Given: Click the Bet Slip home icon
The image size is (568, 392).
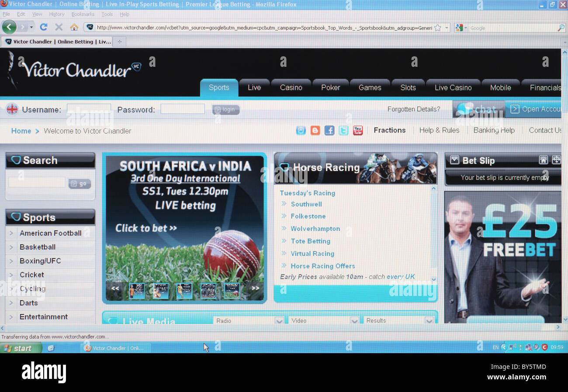Looking at the screenshot, I should (543, 160).
